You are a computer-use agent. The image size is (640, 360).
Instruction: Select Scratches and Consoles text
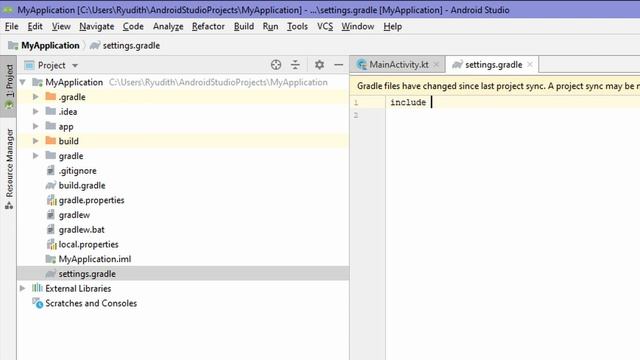coord(91,303)
